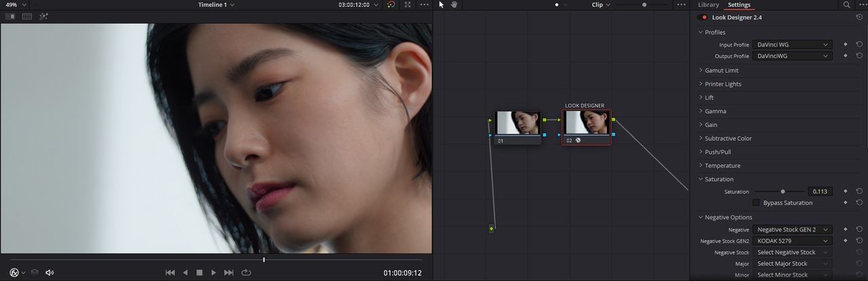Add keyframe for Output Profile
The height and width of the screenshot is (281, 868).
point(846,56)
